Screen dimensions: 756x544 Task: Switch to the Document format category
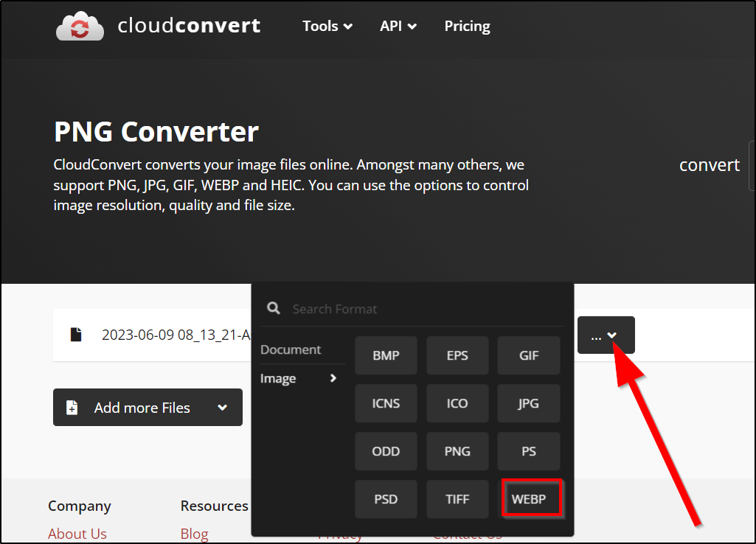pos(291,349)
